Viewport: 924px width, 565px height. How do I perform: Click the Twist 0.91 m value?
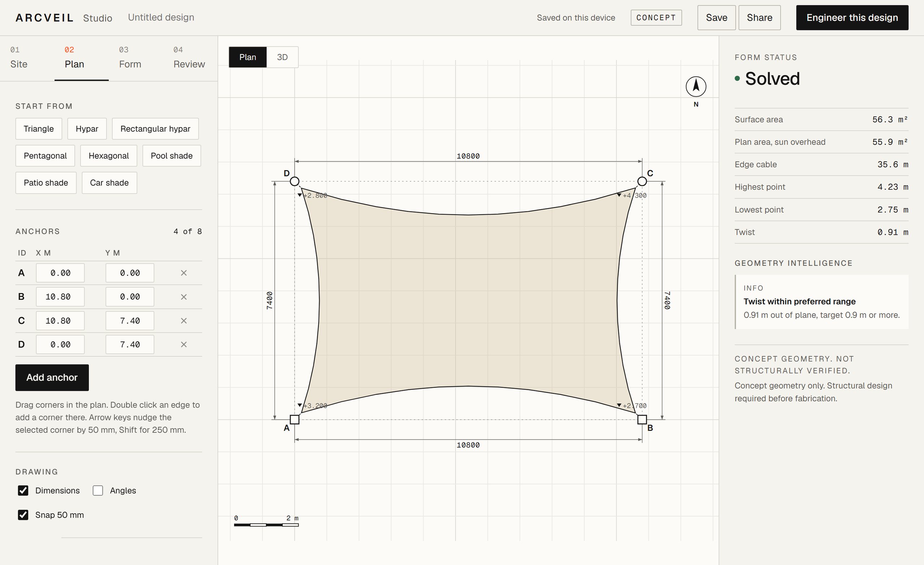click(x=893, y=232)
